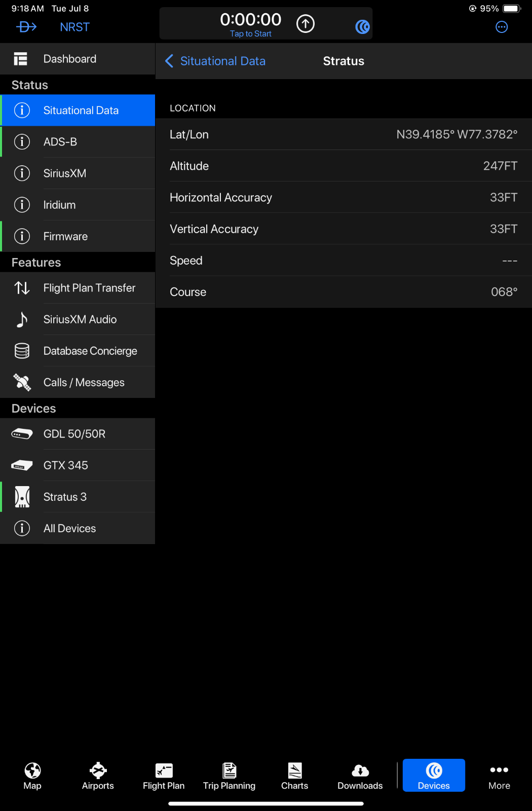This screenshot has height=811, width=532.
Task: Click the Speed row
Action: point(344,260)
